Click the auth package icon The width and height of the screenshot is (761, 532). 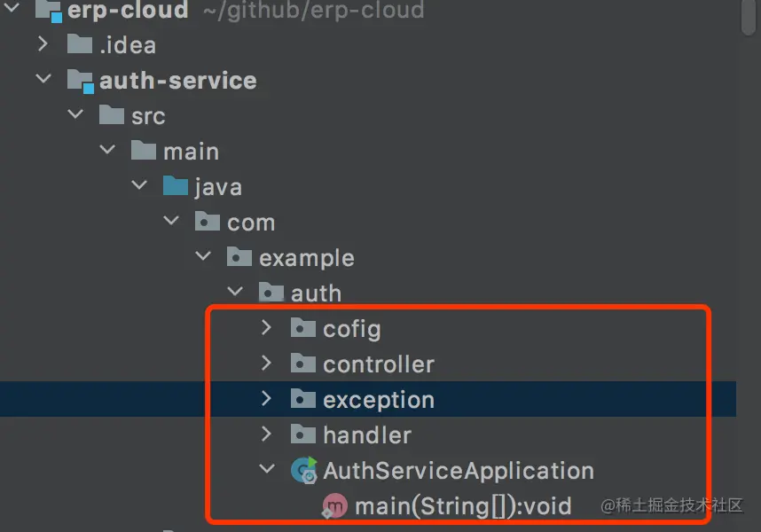click(271, 293)
